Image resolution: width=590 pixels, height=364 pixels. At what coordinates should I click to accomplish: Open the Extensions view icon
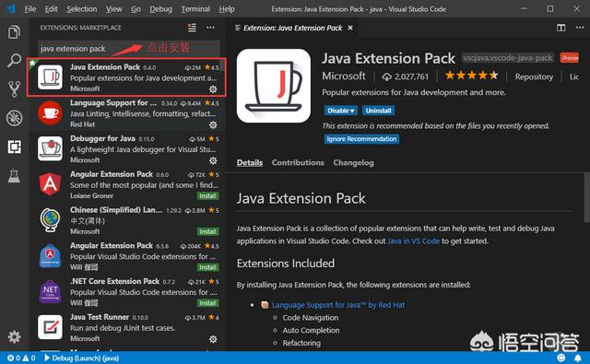pos(15,147)
